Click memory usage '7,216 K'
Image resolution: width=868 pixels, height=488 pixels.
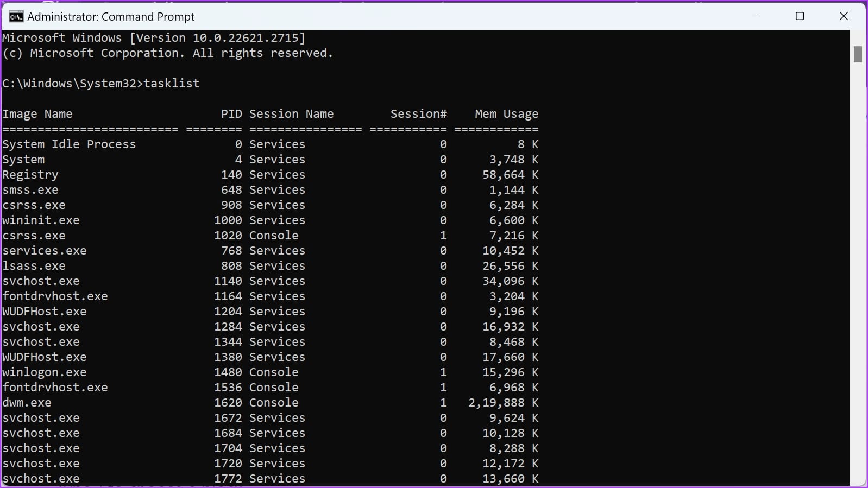coord(514,236)
